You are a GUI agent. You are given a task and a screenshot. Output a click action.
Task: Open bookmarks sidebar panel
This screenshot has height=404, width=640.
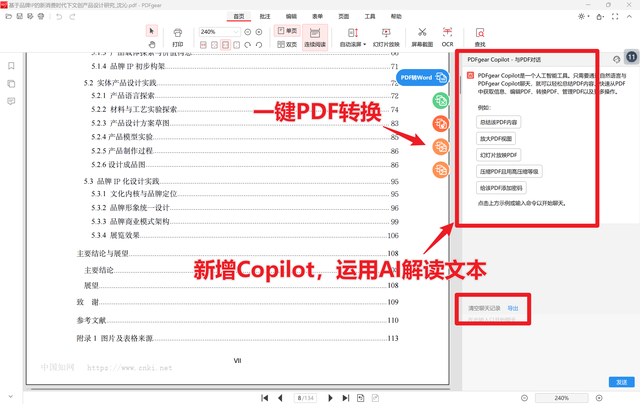click(11, 66)
